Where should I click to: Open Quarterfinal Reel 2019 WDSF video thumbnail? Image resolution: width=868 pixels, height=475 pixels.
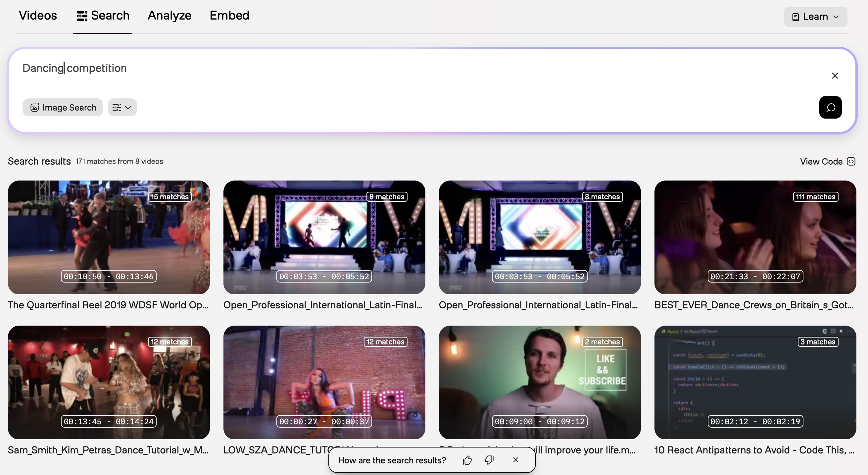[x=109, y=237]
